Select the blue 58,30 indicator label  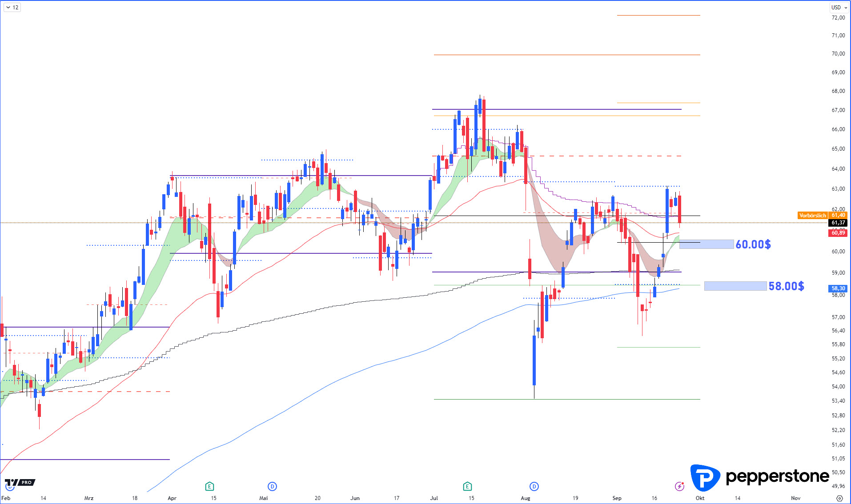(x=838, y=288)
